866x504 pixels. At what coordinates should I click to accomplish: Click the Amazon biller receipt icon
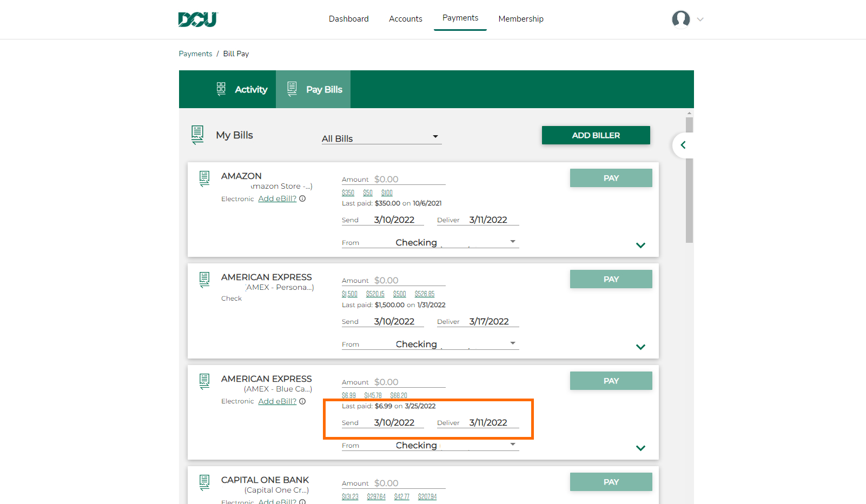pyautogui.click(x=204, y=178)
